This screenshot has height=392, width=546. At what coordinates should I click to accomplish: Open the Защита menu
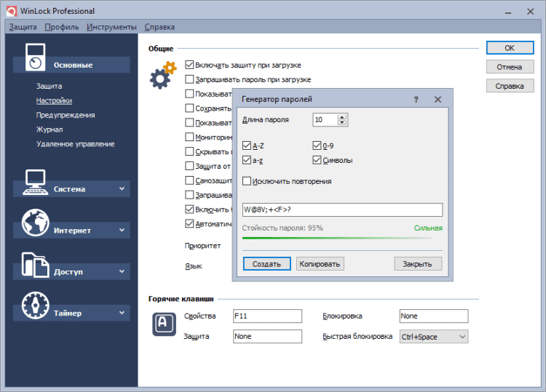point(23,27)
